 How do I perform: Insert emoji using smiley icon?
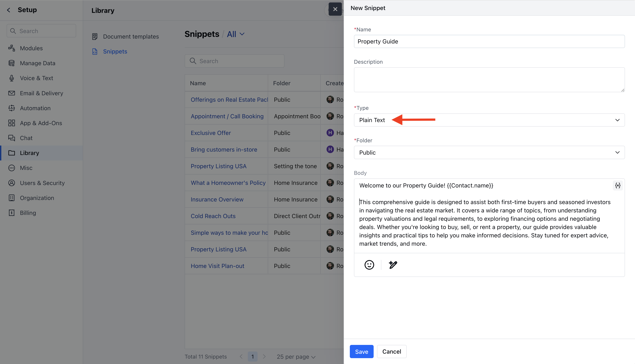(x=369, y=265)
